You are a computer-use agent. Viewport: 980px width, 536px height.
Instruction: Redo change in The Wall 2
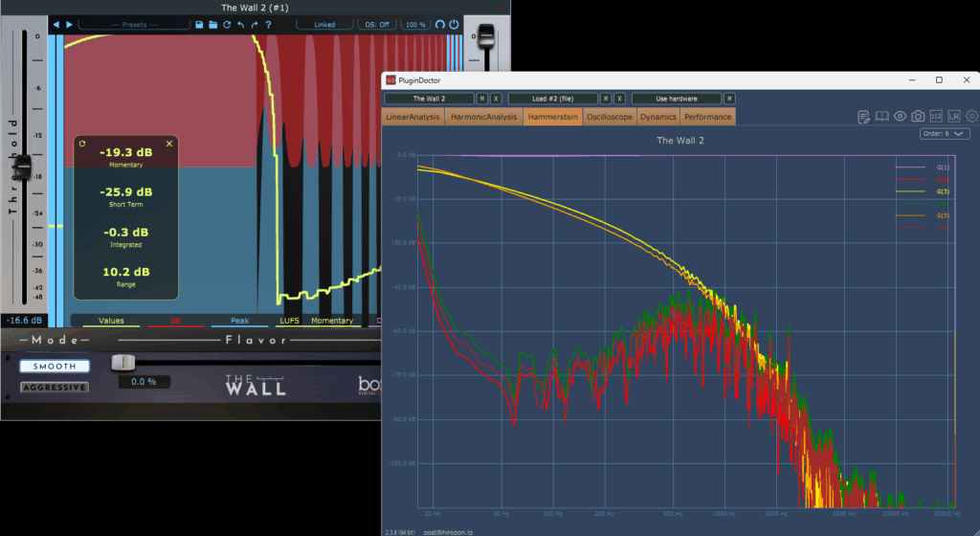point(255,24)
